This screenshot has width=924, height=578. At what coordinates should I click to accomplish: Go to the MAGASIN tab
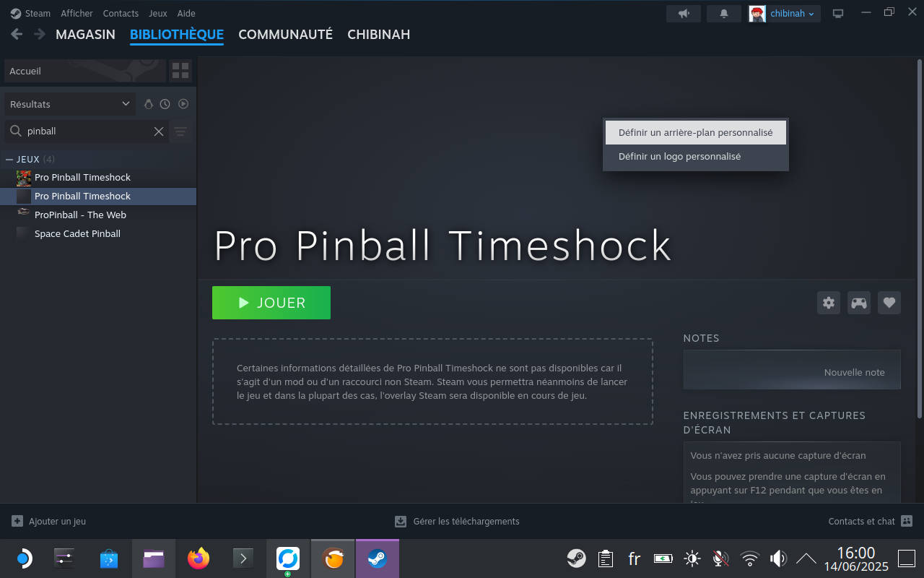click(85, 34)
